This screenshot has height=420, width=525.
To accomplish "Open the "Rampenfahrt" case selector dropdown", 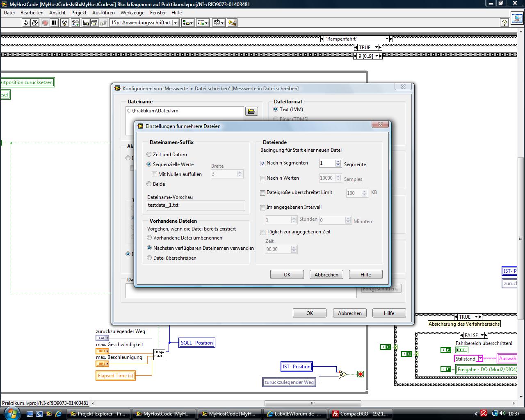I will point(387,39).
